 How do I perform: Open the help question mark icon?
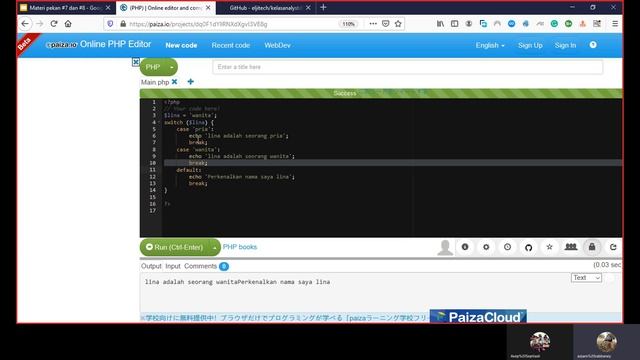tap(593, 45)
